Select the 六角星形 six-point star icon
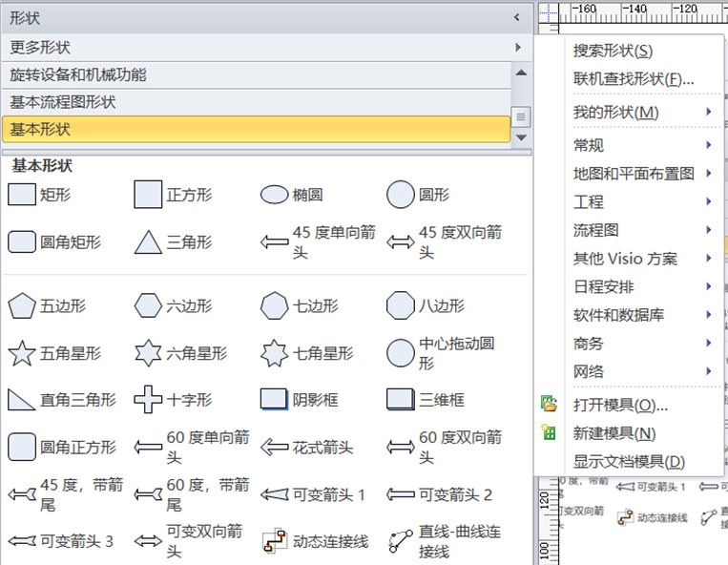The image size is (728, 565). (148, 353)
